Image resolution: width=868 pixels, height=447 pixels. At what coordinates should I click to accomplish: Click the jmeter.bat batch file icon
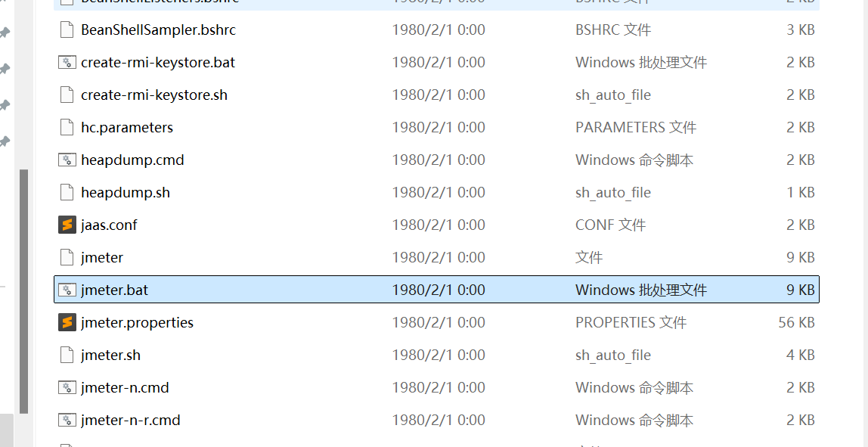point(67,290)
